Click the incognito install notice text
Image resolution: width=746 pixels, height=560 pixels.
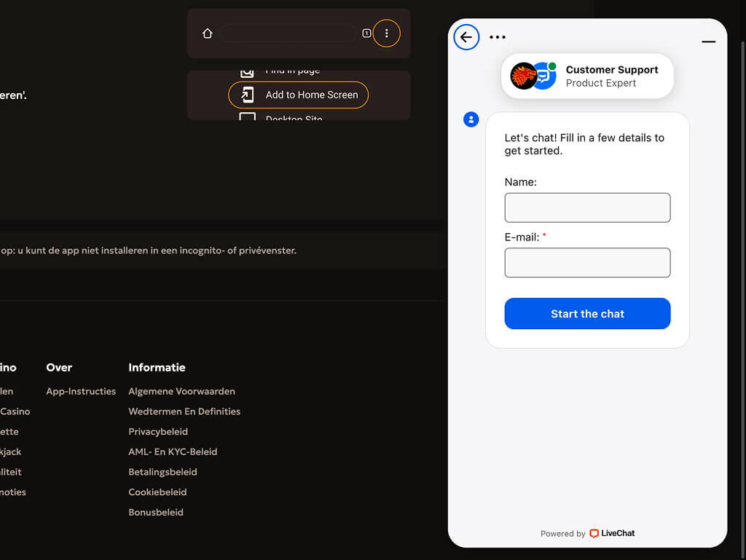pos(148,251)
